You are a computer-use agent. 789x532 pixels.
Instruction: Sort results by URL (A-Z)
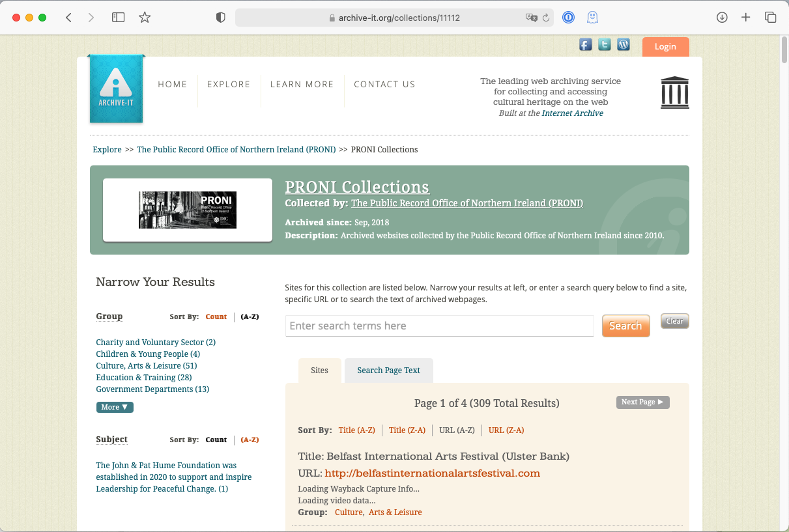pyautogui.click(x=457, y=430)
